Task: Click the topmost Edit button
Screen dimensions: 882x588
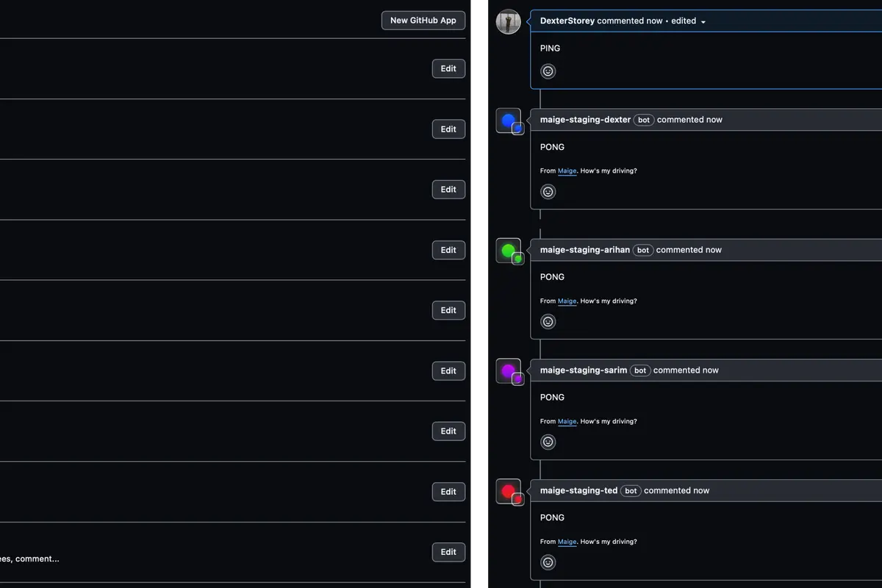Action: [x=448, y=68]
